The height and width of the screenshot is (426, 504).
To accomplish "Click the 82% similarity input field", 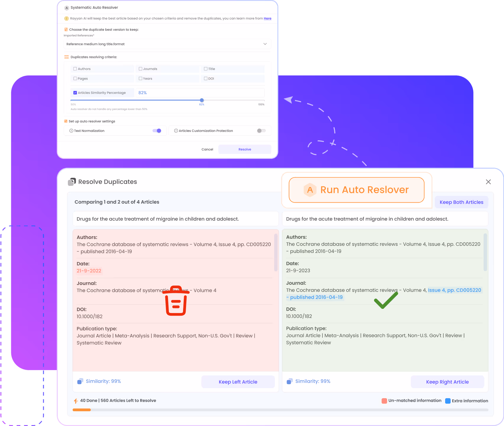I will 200,93.
